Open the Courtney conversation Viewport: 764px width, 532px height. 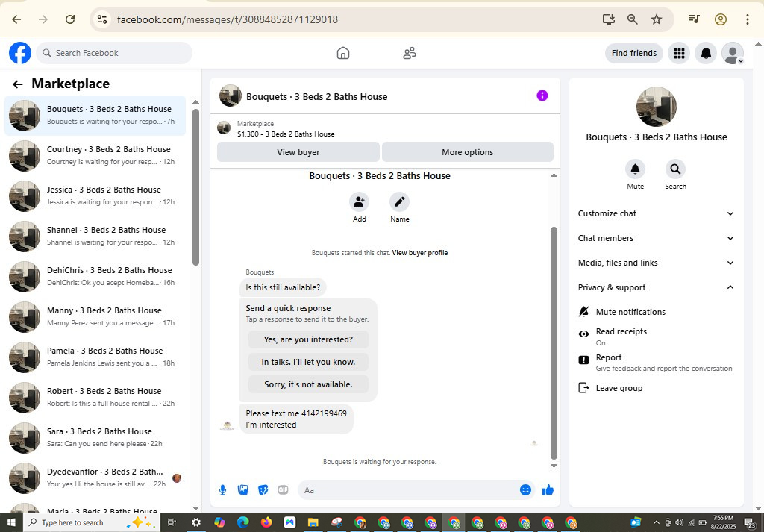[95, 155]
